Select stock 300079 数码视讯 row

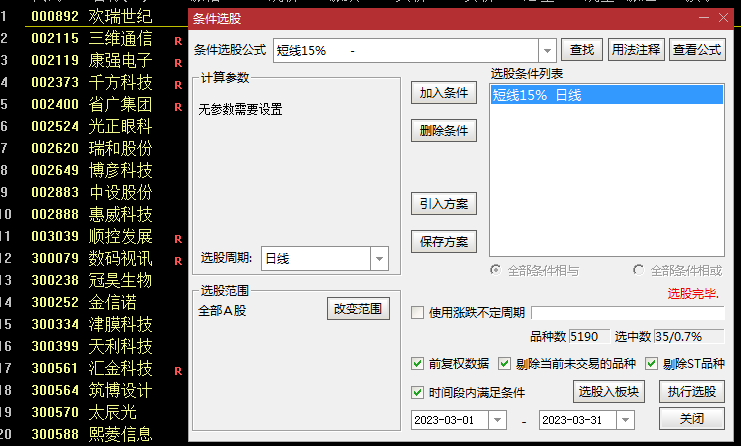(92, 258)
